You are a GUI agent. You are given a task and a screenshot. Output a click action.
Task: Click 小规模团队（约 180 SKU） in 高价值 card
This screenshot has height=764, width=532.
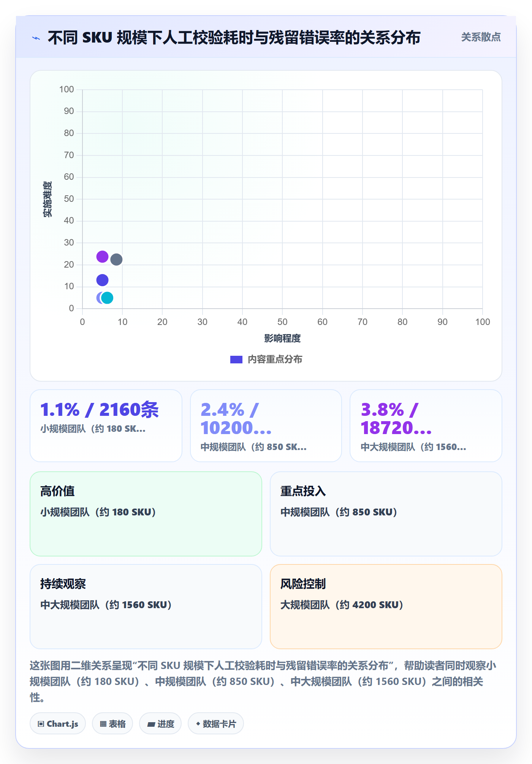point(98,512)
